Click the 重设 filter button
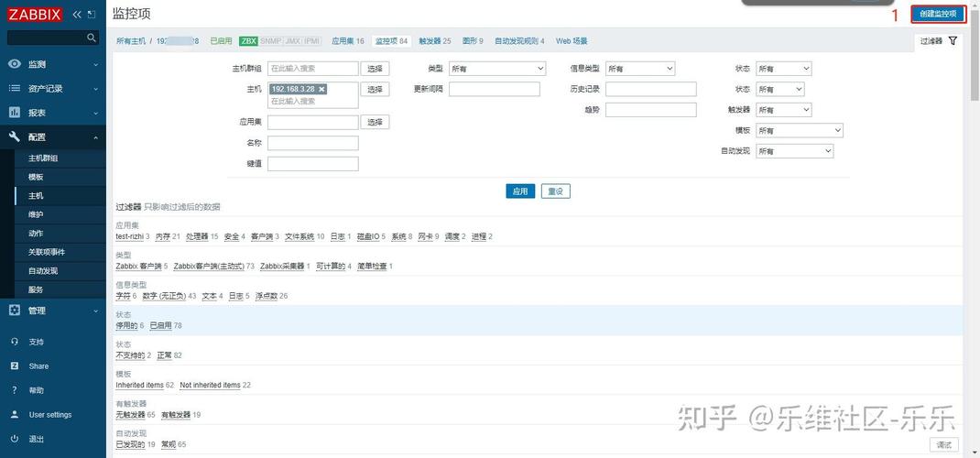980x458 pixels. 556,191
